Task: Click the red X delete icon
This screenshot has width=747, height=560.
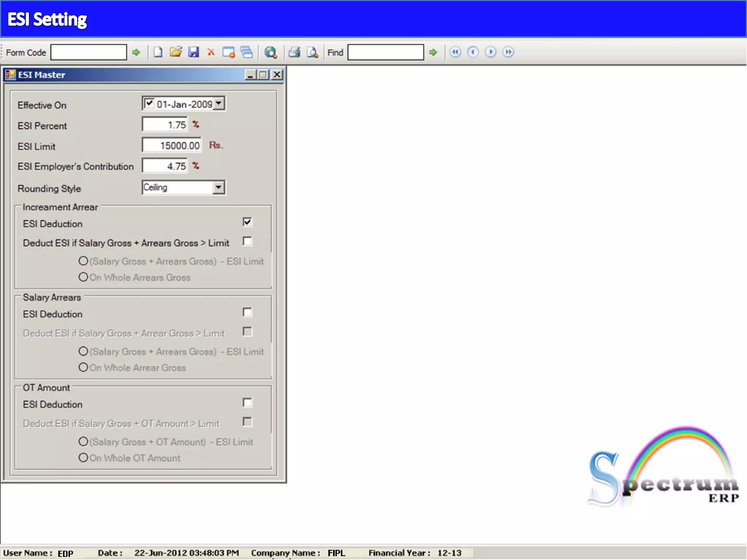Action: [x=211, y=52]
